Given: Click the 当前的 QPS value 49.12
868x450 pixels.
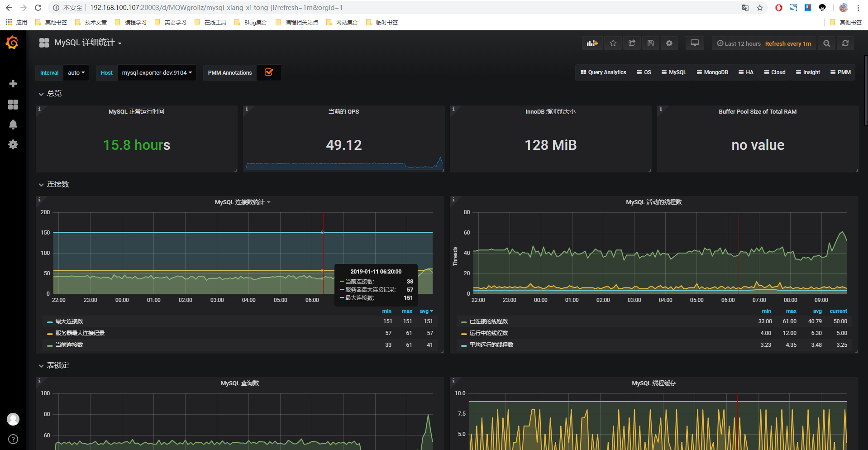Looking at the screenshot, I should coord(344,145).
